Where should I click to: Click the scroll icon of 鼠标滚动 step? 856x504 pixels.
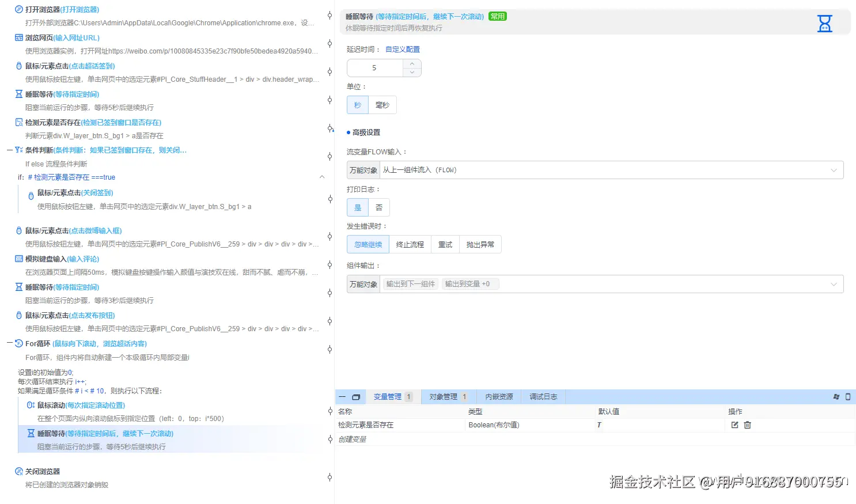[x=31, y=406]
